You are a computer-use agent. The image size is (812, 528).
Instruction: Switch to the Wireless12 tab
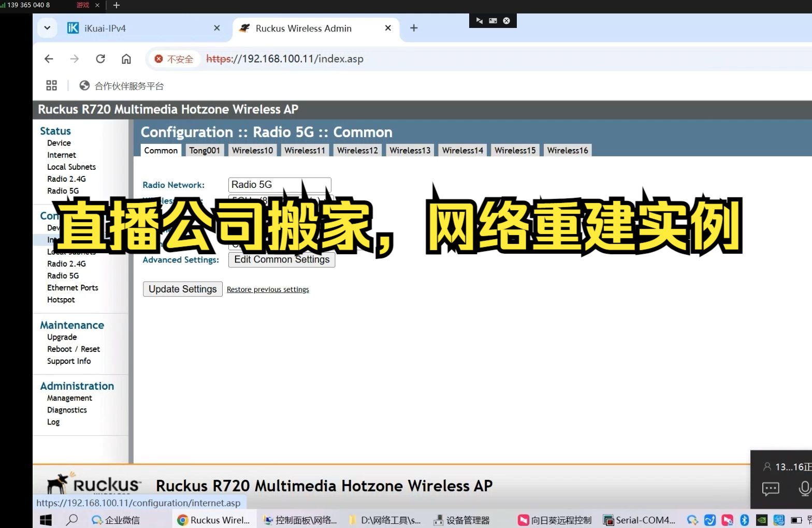[x=357, y=150]
